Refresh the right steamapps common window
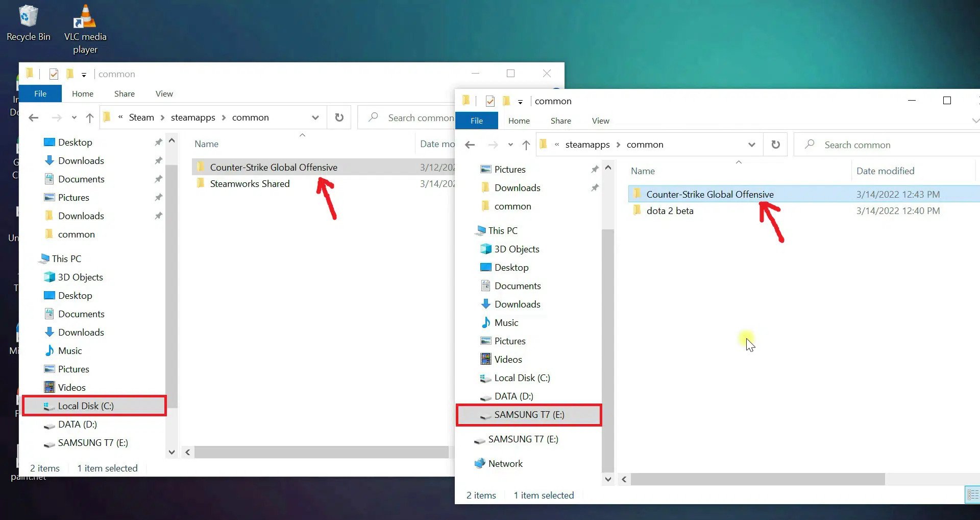 [775, 145]
